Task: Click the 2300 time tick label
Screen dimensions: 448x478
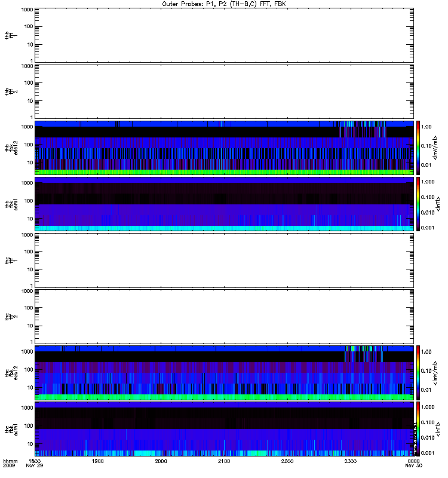Action: click(351, 461)
